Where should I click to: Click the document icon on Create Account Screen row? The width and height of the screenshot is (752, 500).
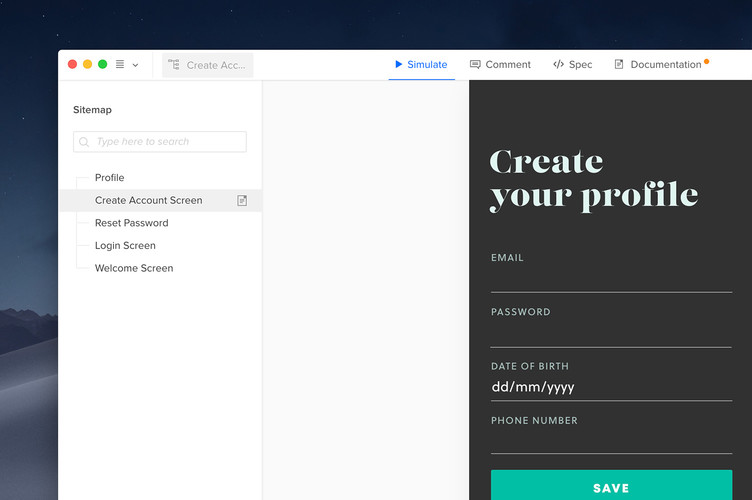point(242,200)
